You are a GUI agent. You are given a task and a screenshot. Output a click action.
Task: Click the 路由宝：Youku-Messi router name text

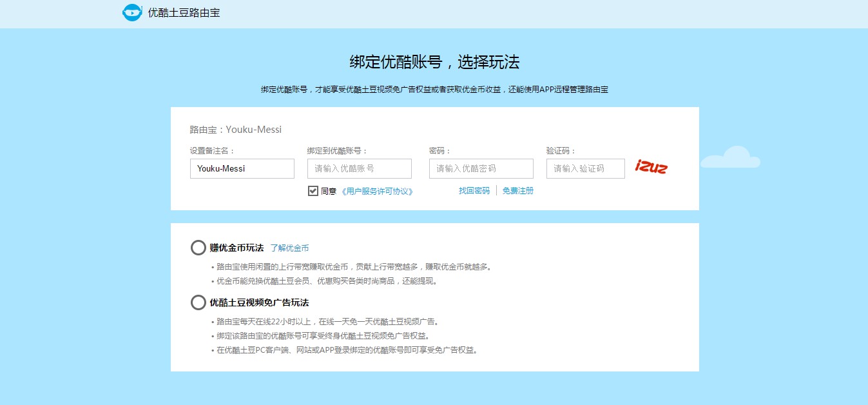[x=235, y=129]
